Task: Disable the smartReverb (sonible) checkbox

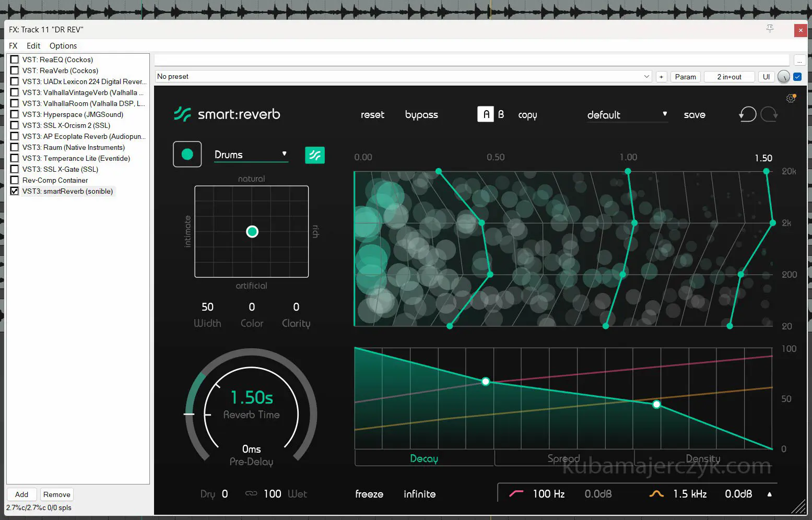Action: click(x=15, y=191)
